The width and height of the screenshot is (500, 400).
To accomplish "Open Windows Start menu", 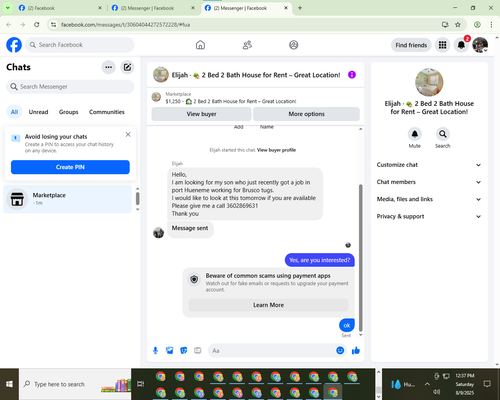I will point(9,384).
